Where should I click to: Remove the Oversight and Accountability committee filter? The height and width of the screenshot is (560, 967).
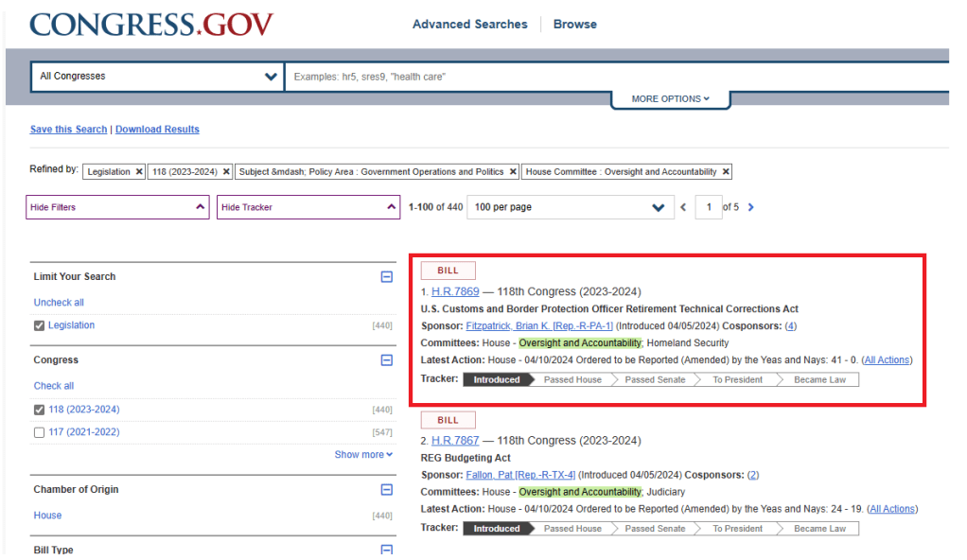[726, 172]
